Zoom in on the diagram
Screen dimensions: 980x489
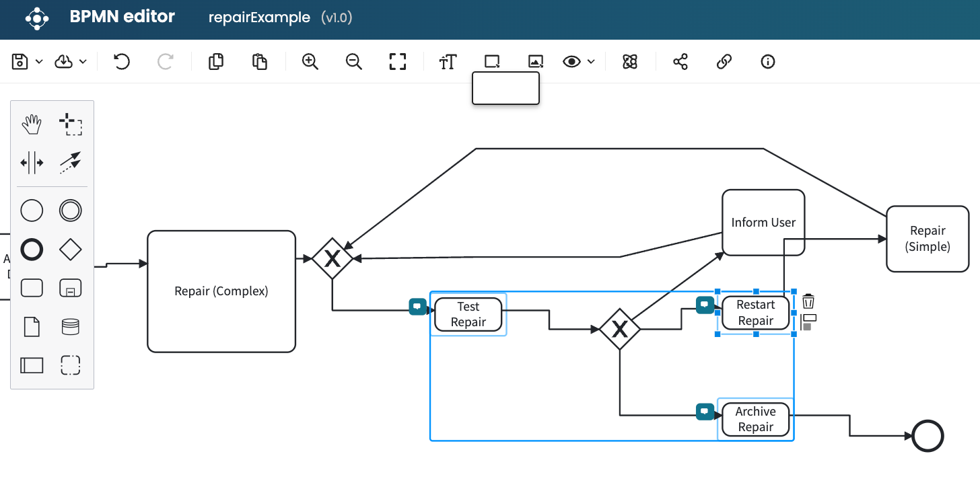[310, 62]
